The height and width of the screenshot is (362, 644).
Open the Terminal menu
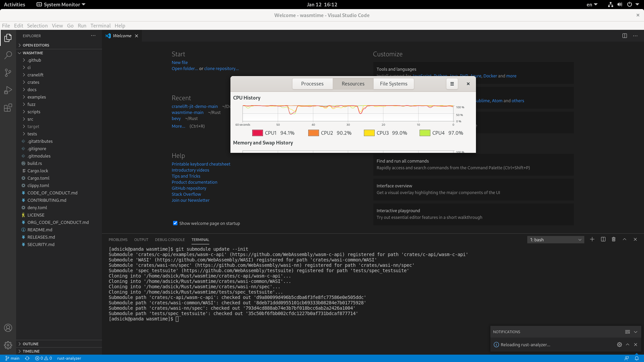100,26
